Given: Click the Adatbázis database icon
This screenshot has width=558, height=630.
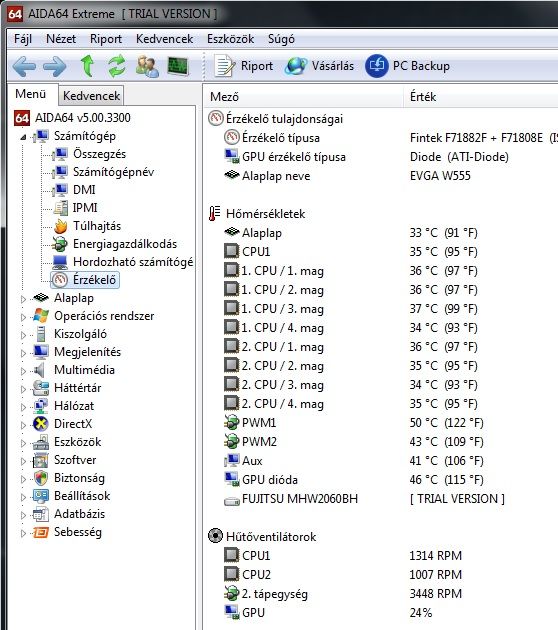Looking at the screenshot, I should (41, 514).
